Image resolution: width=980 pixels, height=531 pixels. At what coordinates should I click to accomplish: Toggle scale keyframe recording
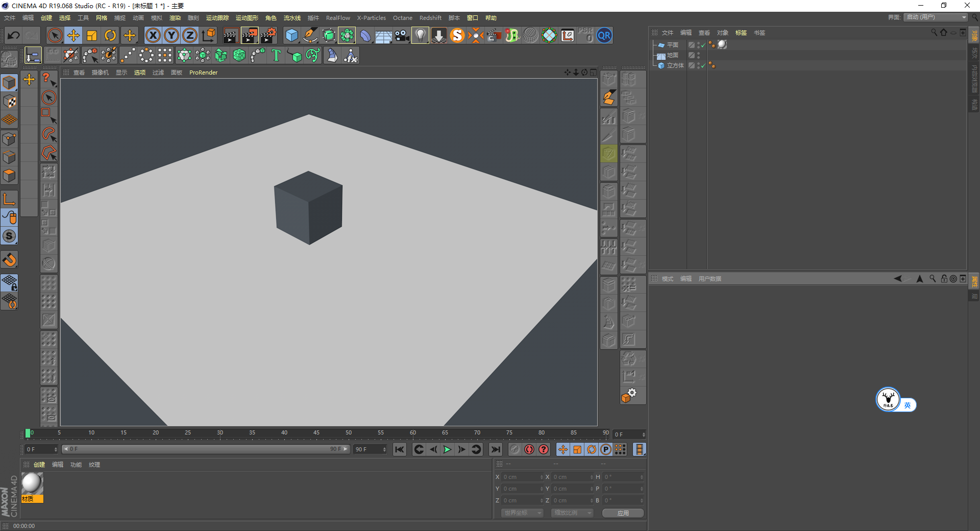tap(577, 449)
